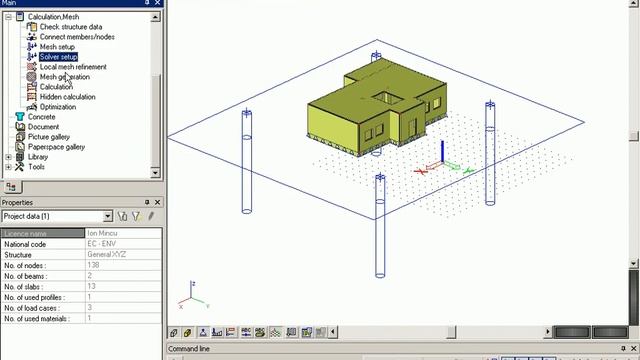Select the tree view tab icon below Main panel
The width and height of the screenshot is (640, 360).
pos(11,187)
